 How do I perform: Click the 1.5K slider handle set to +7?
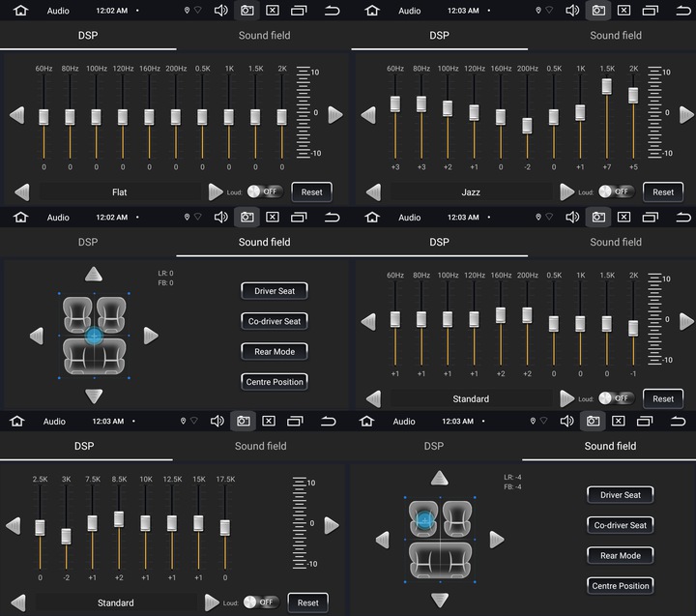pos(607,86)
